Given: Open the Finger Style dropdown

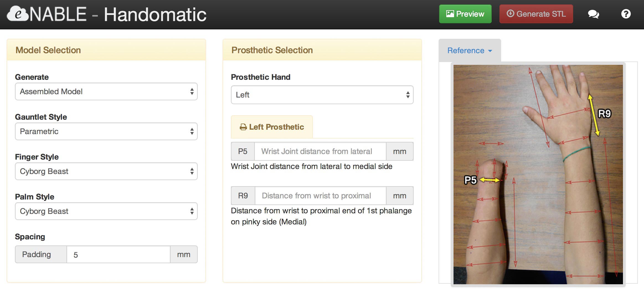Looking at the screenshot, I should 106,171.
